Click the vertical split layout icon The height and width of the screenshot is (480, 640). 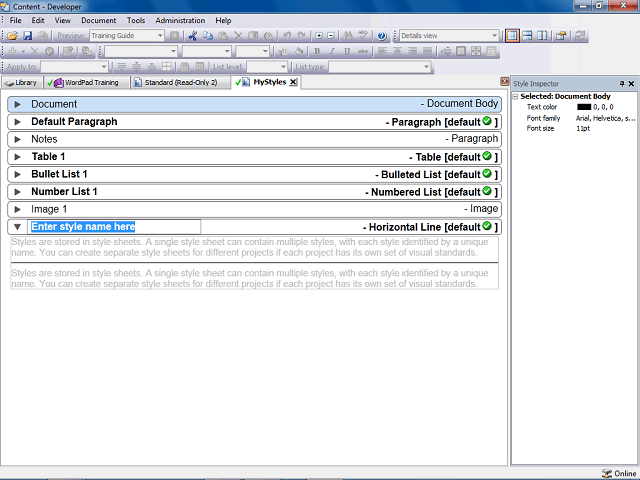(x=542, y=36)
